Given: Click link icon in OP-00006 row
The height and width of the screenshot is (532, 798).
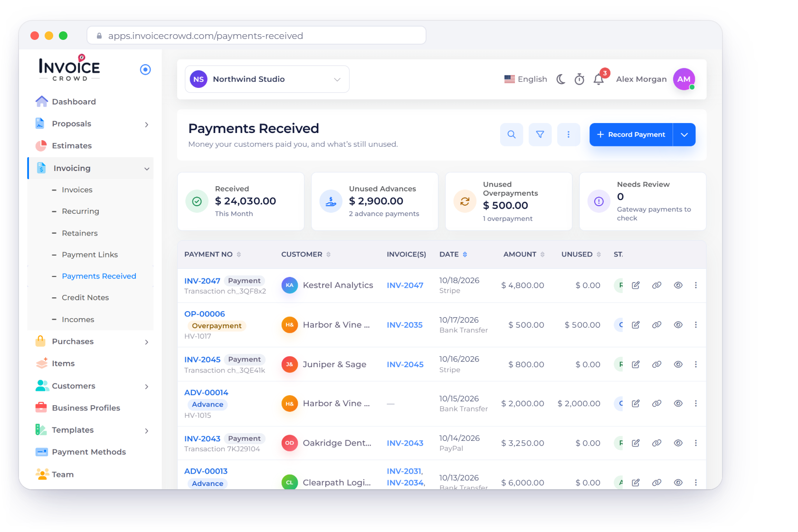Looking at the screenshot, I should (x=657, y=325).
